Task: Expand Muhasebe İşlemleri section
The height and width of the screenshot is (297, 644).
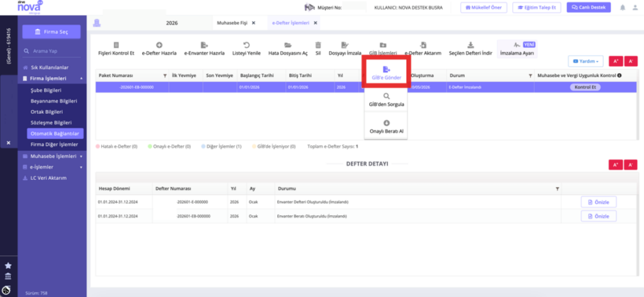Action: click(52, 156)
